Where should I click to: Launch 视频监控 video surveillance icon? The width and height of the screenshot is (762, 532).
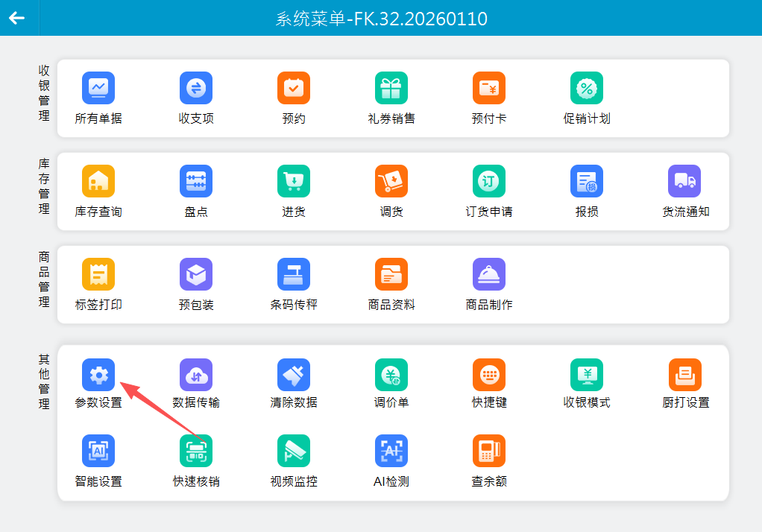pyautogui.click(x=294, y=451)
